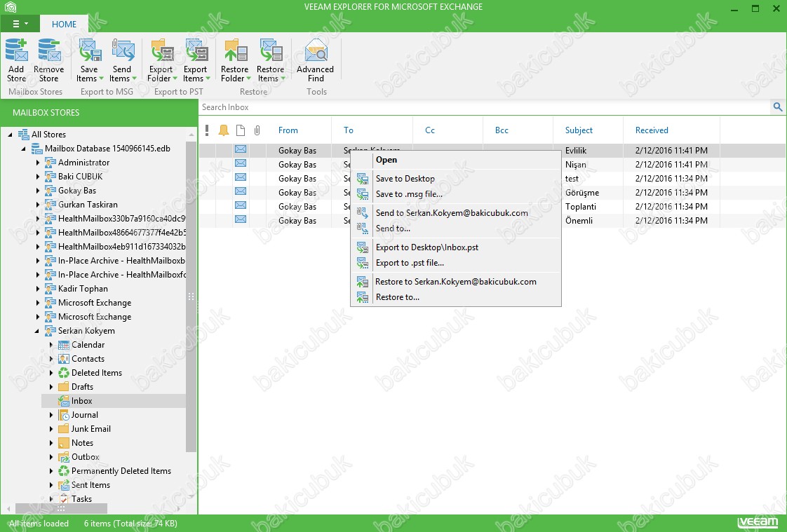Image resolution: width=787 pixels, height=532 pixels.
Task: Expand the Administrator mailbox node
Action: coord(38,163)
